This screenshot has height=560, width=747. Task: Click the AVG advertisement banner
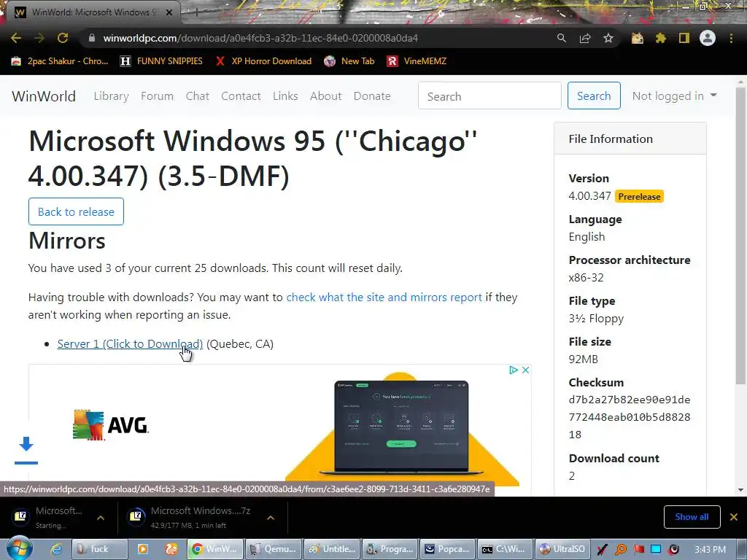pos(279,425)
